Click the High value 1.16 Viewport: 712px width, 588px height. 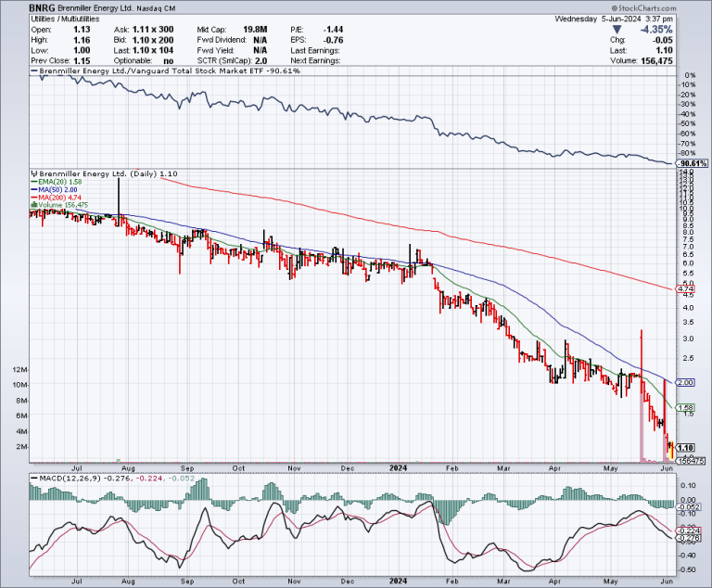coord(82,40)
